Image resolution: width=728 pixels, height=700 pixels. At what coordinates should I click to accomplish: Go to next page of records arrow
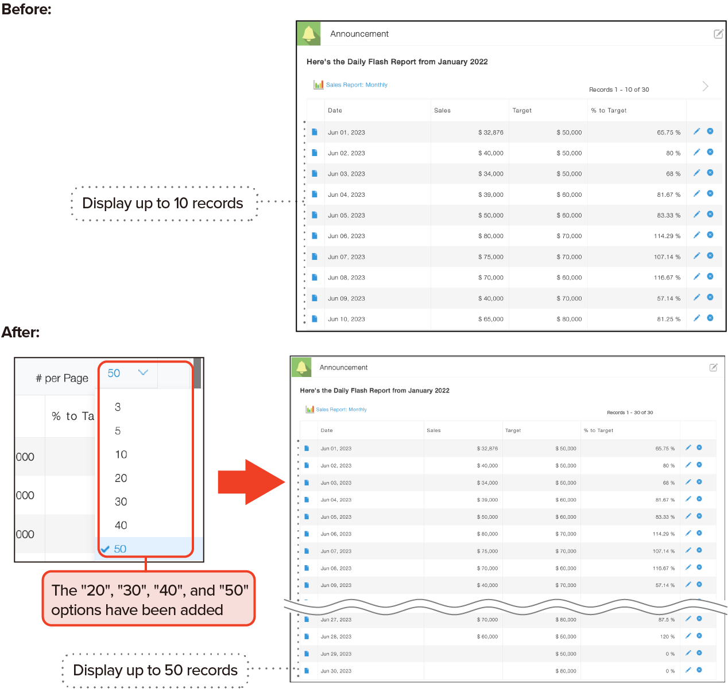pyautogui.click(x=705, y=86)
